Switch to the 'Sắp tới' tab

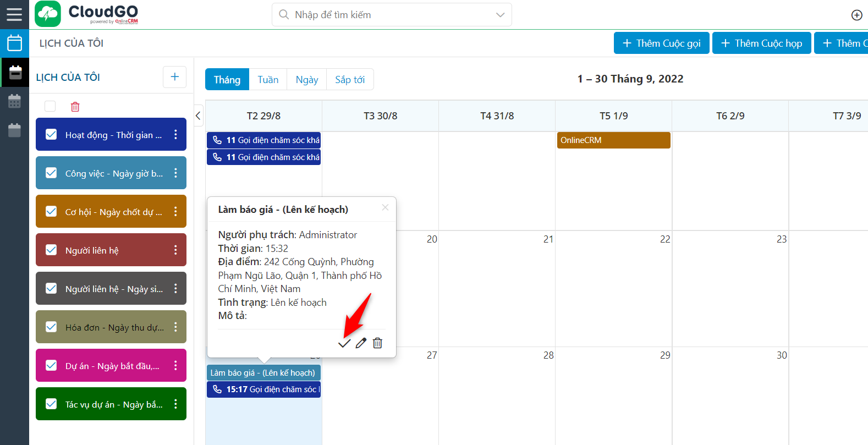coord(350,79)
